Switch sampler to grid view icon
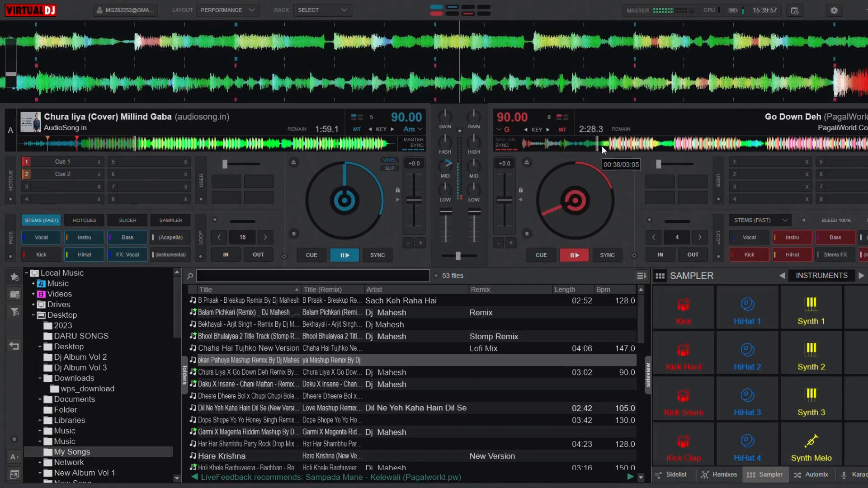This screenshot has height=488, width=868. click(660, 276)
